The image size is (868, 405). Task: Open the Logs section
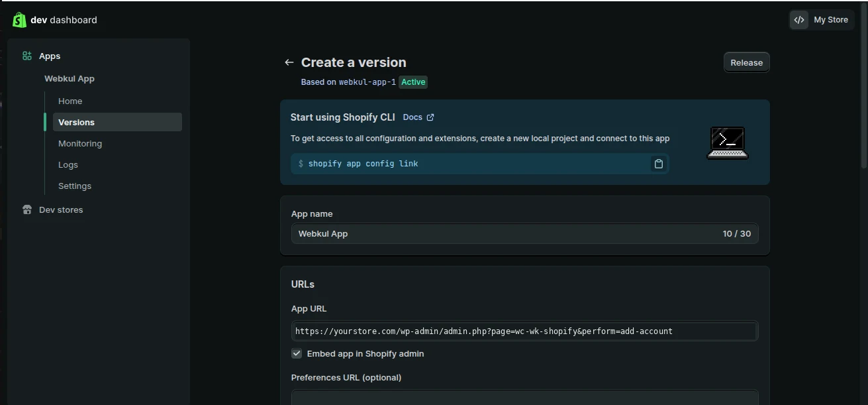pos(68,165)
